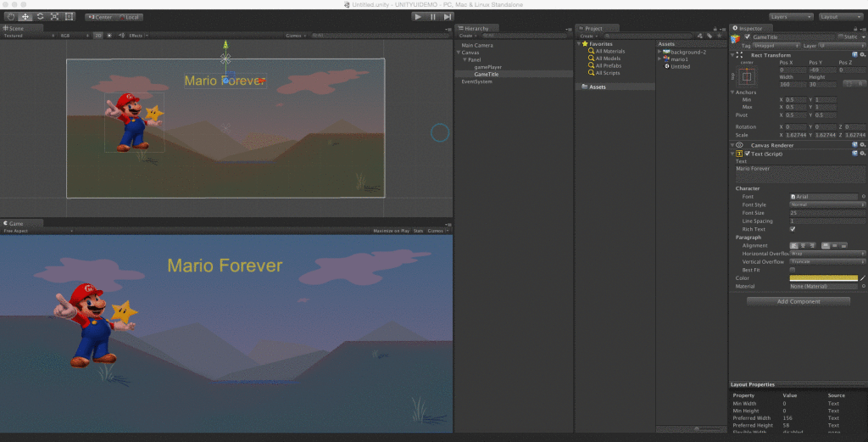Click the Text color swatch
Viewport: 868px width, 442px height.
click(824, 278)
